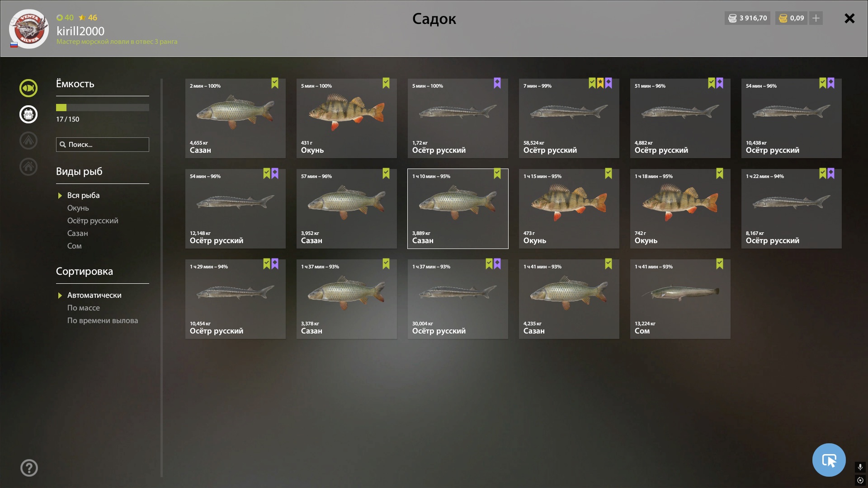
Task: Filter fish list by Сом
Action: click(x=75, y=246)
